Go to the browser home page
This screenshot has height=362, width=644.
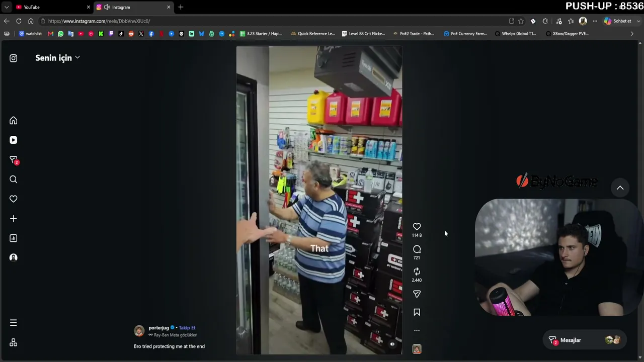31,21
